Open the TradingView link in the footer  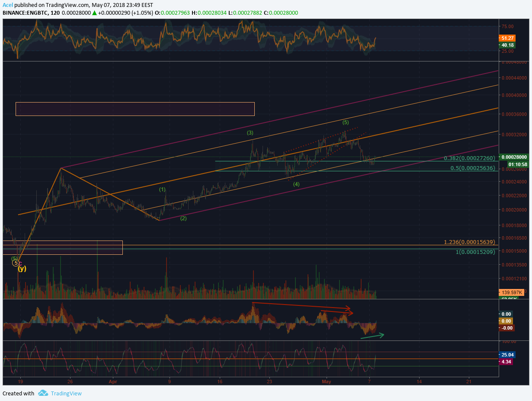tap(66, 393)
